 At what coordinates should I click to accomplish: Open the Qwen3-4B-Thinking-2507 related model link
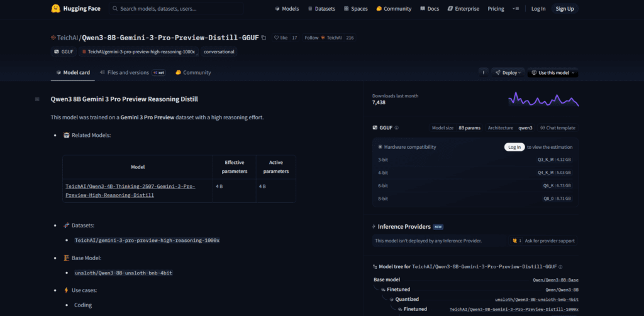(130, 191)
